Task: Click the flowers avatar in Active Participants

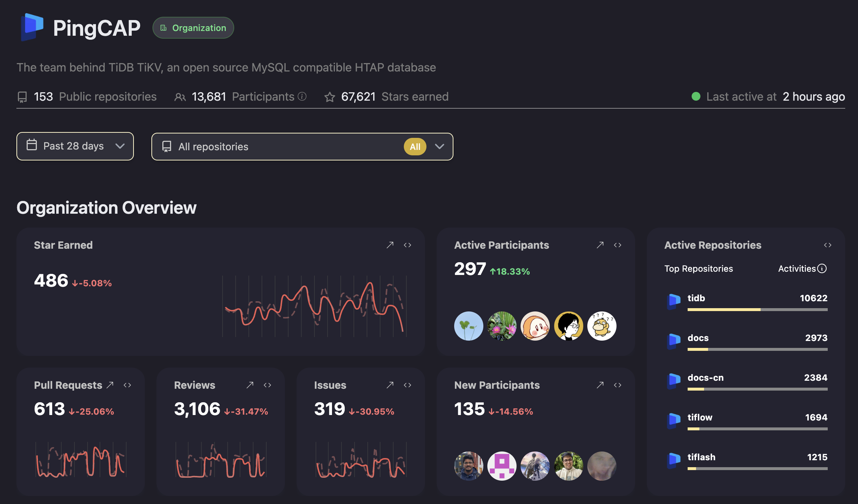Action: 502,326
